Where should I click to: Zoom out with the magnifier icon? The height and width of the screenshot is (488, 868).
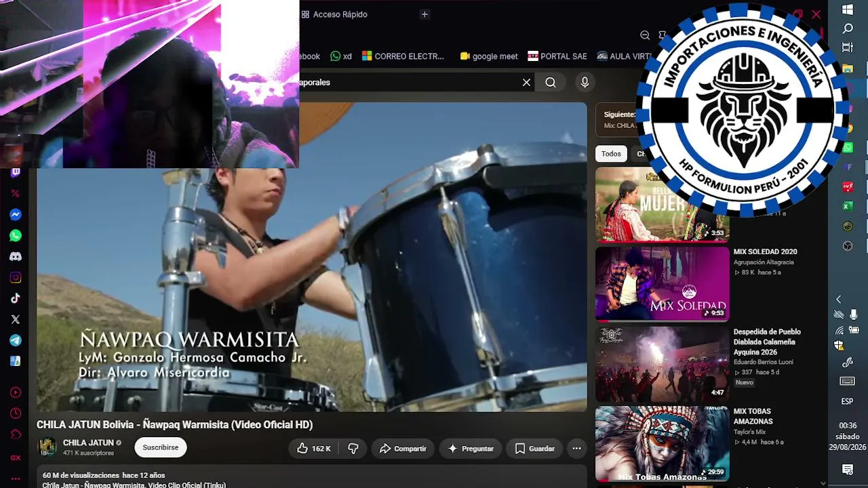[x=645, y=35]
